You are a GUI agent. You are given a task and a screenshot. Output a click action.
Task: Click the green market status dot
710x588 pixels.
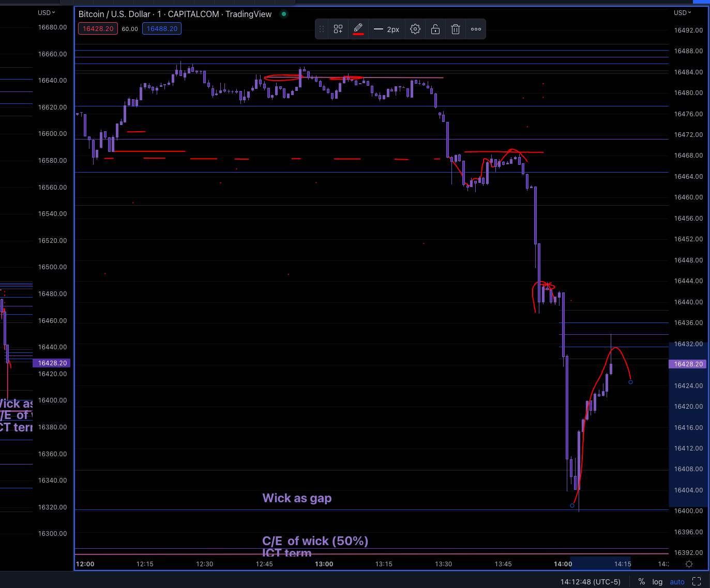tap(283, 14)
